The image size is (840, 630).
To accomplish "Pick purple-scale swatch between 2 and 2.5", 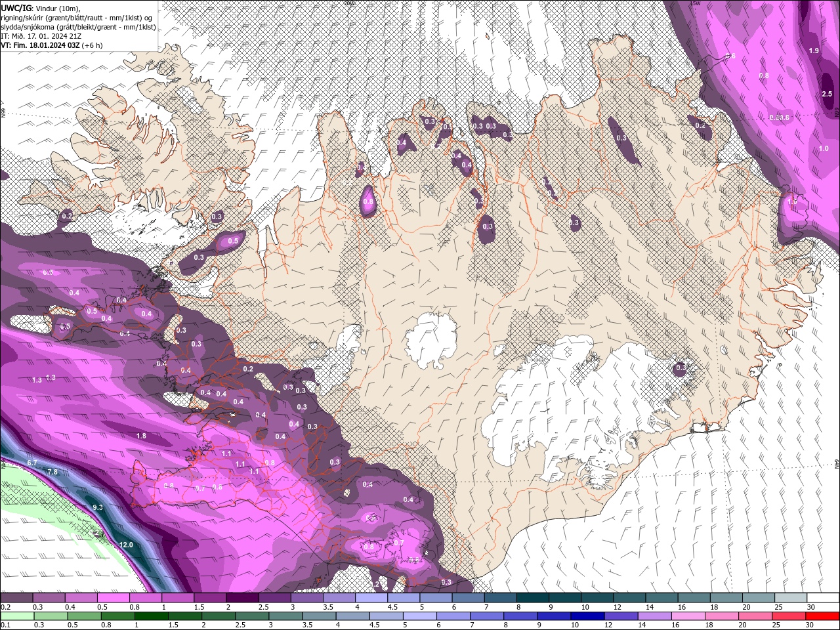I will click(242, 598).
